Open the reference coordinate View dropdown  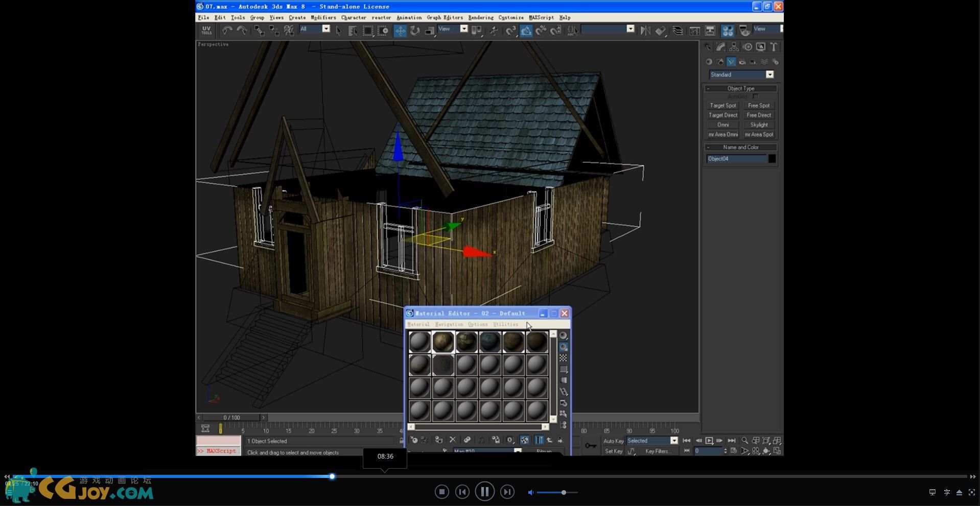[452, 29]
